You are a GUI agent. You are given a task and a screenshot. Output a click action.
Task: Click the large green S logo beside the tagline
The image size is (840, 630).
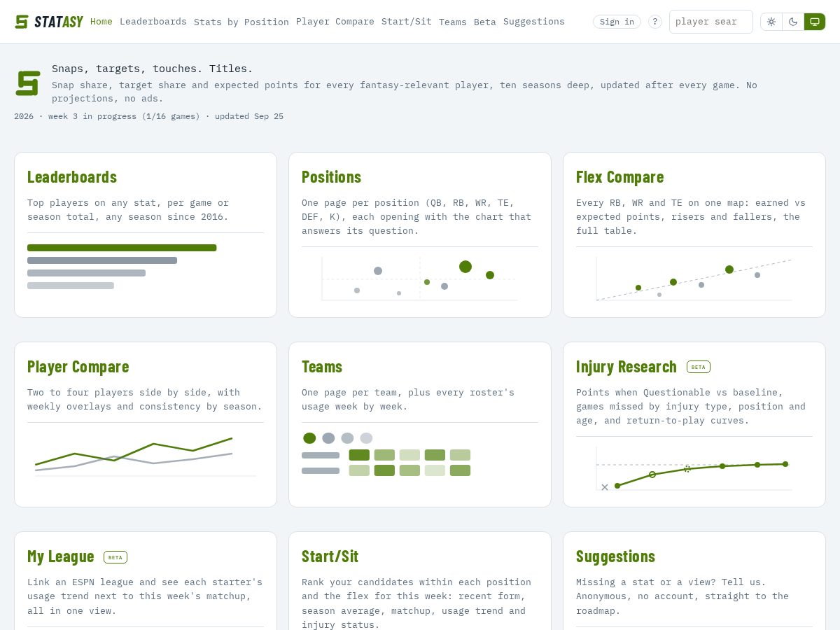(x=28, y=83)
